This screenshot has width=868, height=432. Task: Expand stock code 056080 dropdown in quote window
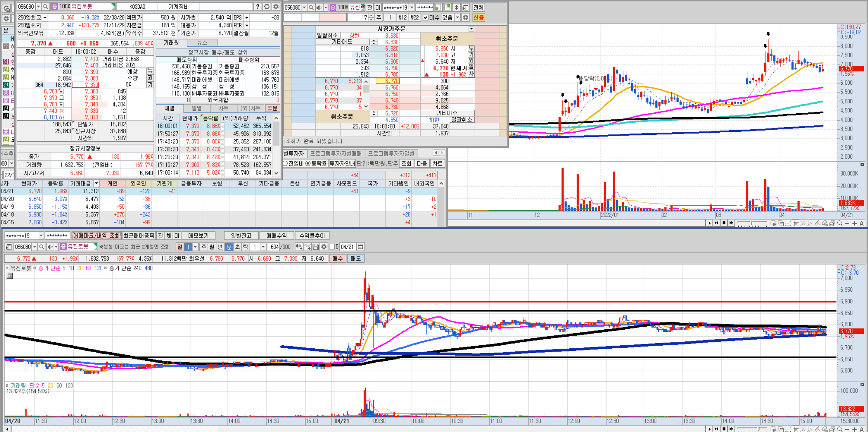(x=38, y=7)
